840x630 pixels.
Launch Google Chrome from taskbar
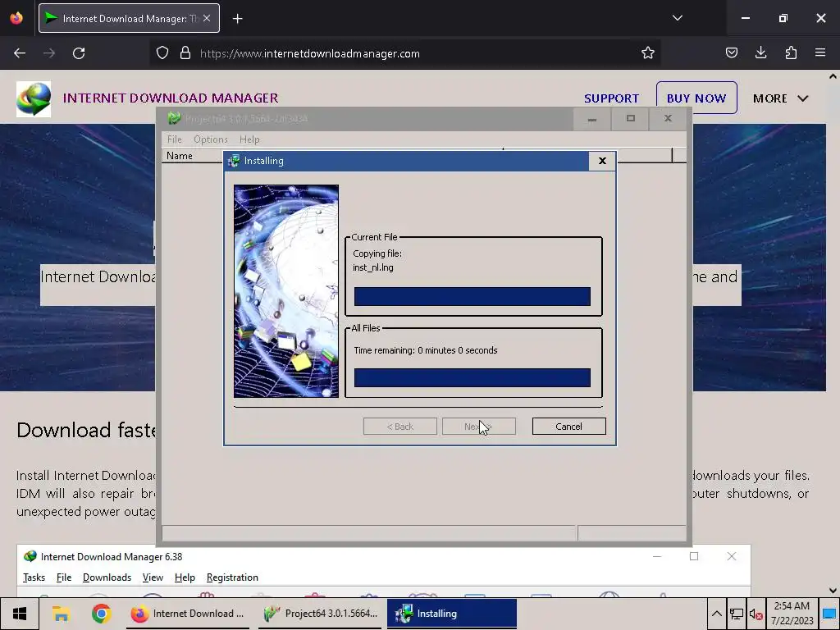[101, 614]
